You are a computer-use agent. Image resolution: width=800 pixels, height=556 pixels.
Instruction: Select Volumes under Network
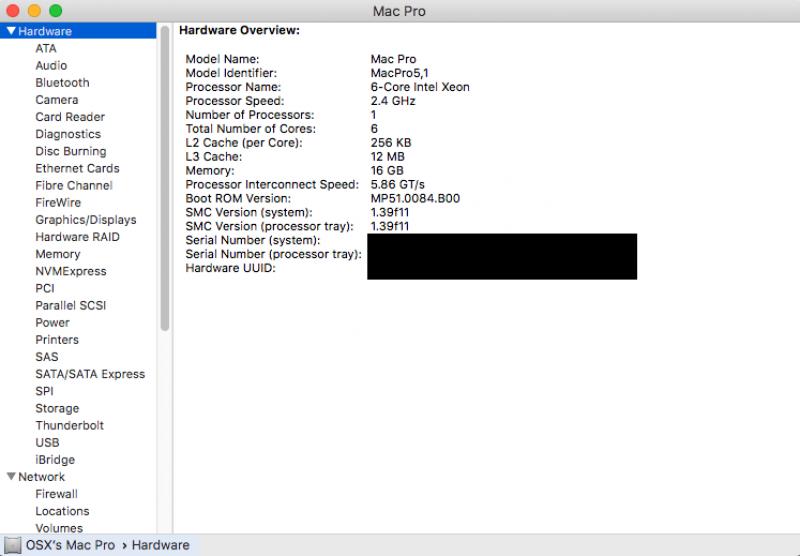(x=59, y=528)
